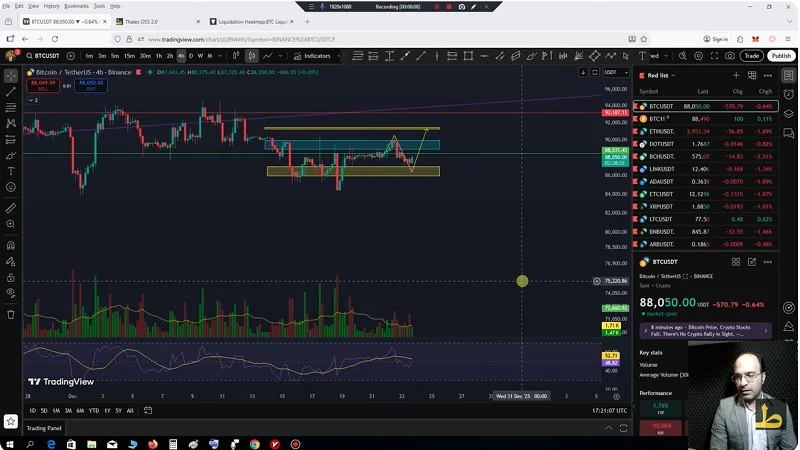Open the go-to-date calendar icon
The width and height of the screenshot is (800, 450).
pos(148,410)
